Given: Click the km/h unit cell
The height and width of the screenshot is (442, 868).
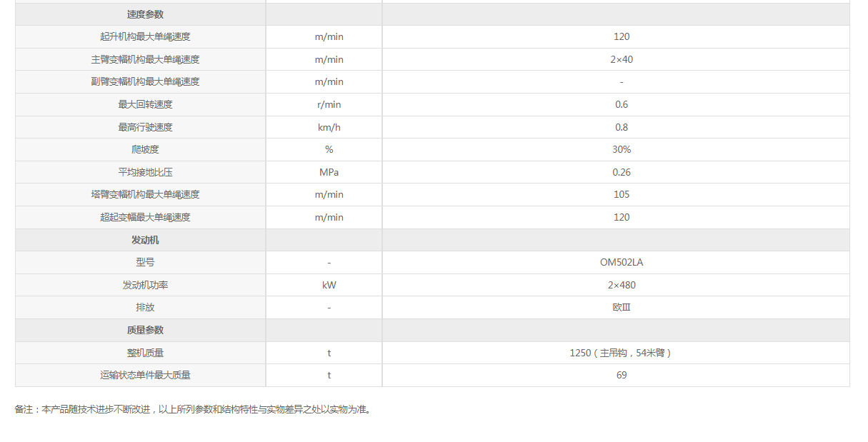Looking at the screenshot, I should click(x=329, y=127).
